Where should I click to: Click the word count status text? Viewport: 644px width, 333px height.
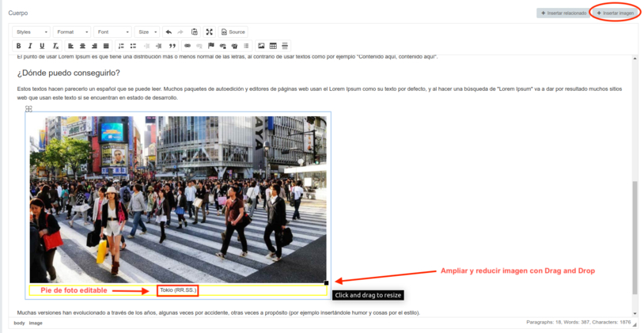pos(578,323)
